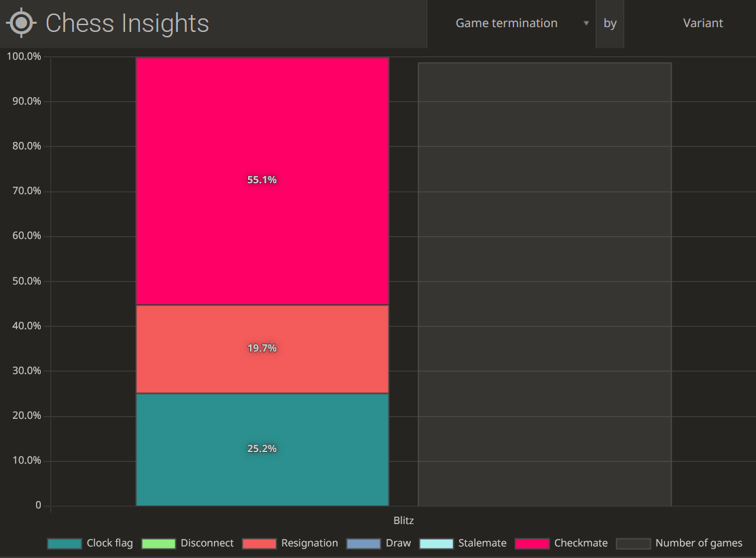
Task: Click the 10.0% axis label
Action: coord(26,460)
